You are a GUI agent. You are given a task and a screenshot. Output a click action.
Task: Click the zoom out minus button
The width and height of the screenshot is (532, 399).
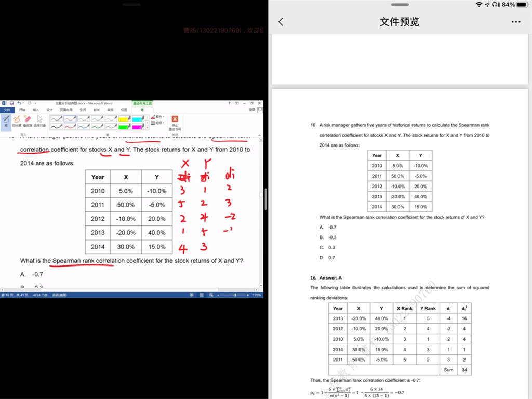(x=218, y=295)
